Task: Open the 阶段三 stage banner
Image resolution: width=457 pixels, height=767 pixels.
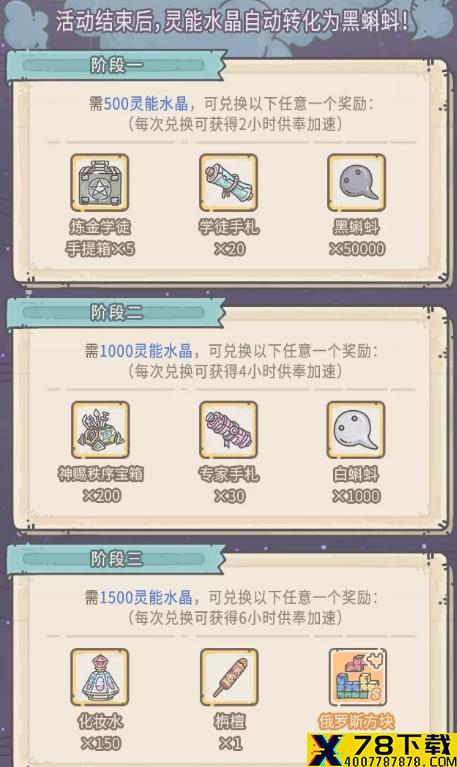Action: 116,559
